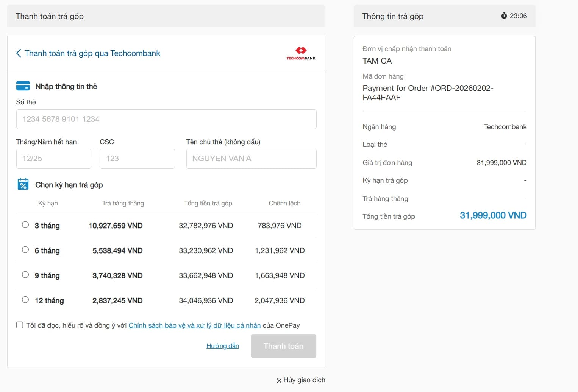Focus the Tên chủ thẻ cardholder name field

pyautogui.click(x=251, y=159)
